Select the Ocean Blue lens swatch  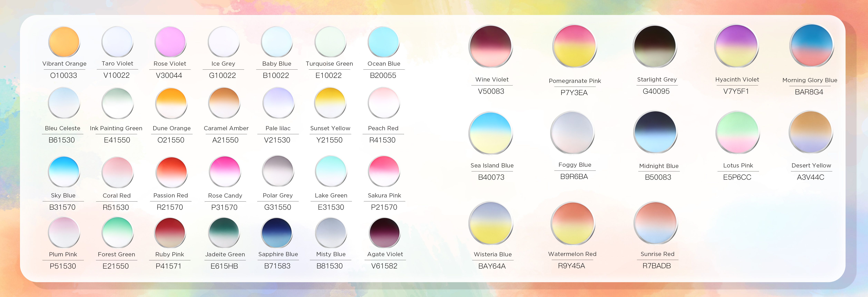point(384,42)
